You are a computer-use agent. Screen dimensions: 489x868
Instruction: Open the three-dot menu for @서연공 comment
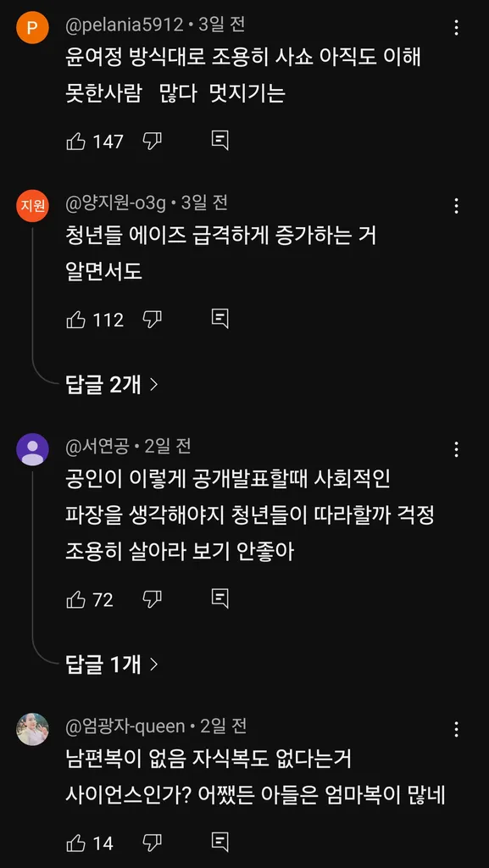pos(456,449)
